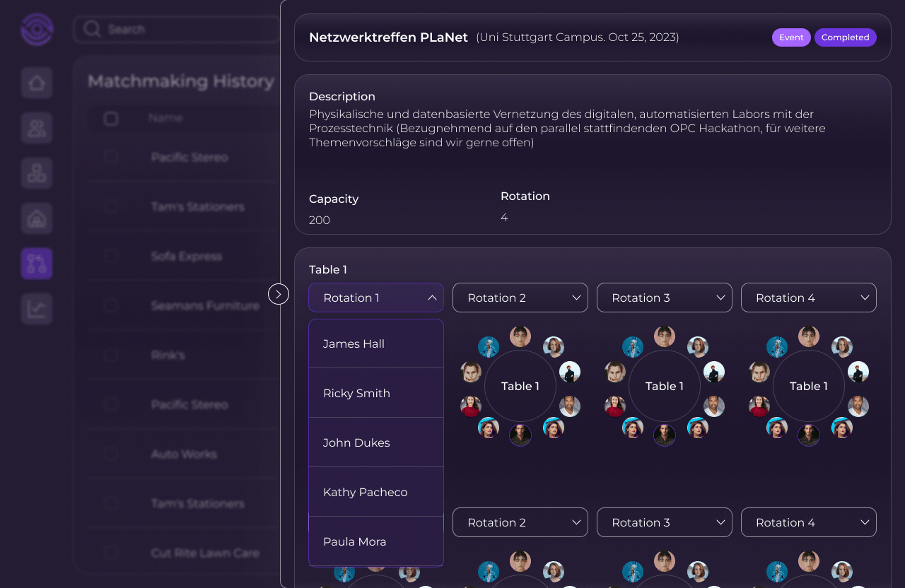Image resolution: width=905 pixels, height=588 pixels.
Task: Tick the Auto Works row checkbox
Action: pos(111,454)
